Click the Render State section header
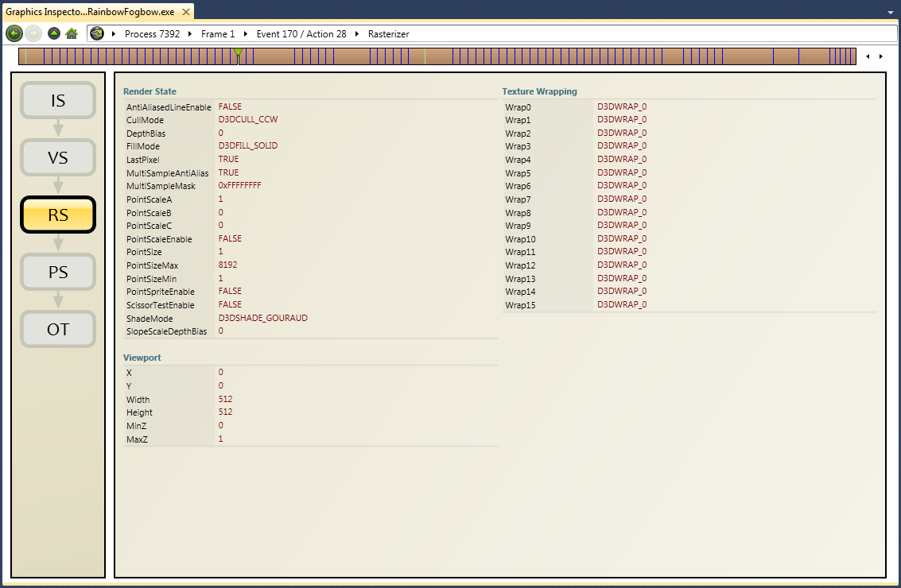 pyautogui.click(x=150, y=91)
